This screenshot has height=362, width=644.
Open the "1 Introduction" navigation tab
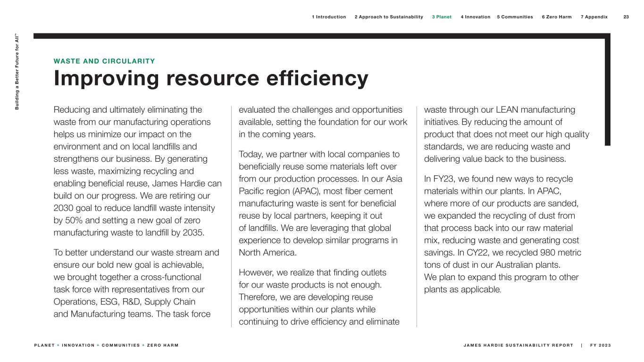click(329, 17)
